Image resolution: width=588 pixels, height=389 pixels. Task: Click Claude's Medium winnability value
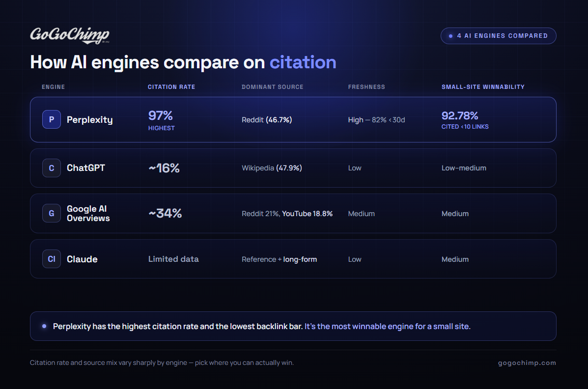click(455, 259)
